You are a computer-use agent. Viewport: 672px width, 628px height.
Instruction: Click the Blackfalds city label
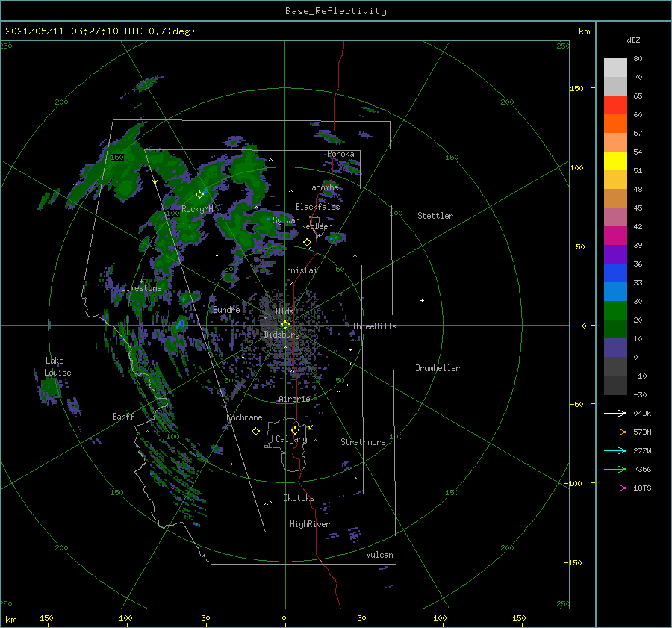tap(317, 207)
